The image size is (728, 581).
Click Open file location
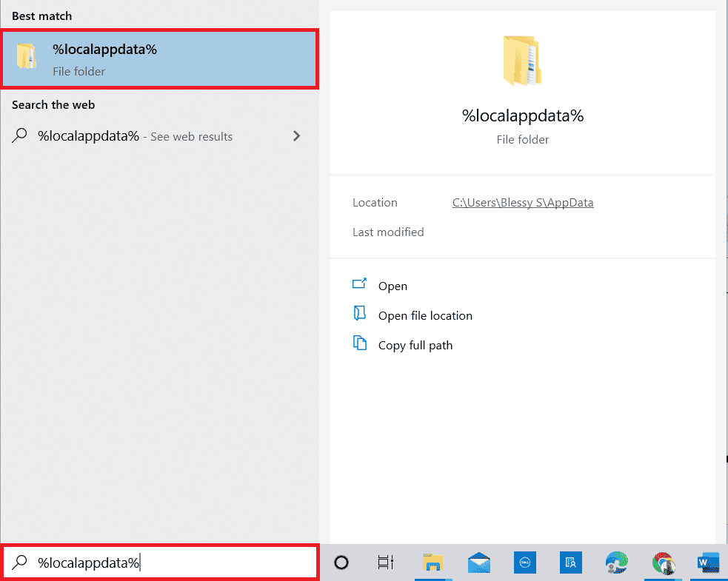tap(425, 315)
